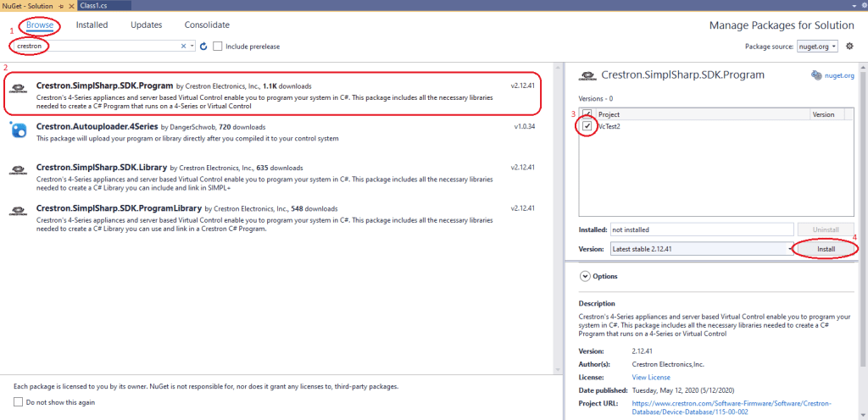Enable the Include prerelease checkbox
Image resolution: width=868 pixels, height=420 pixels.
click(219, 46)
